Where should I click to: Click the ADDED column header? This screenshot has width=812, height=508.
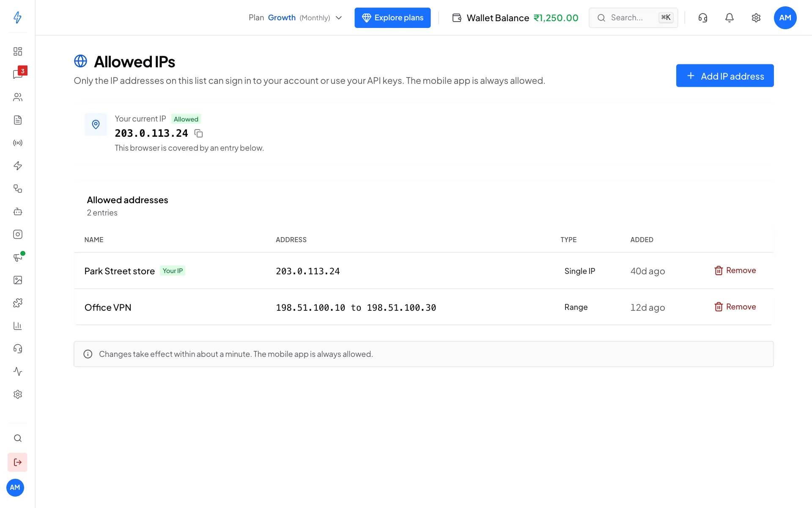(642, 240)
